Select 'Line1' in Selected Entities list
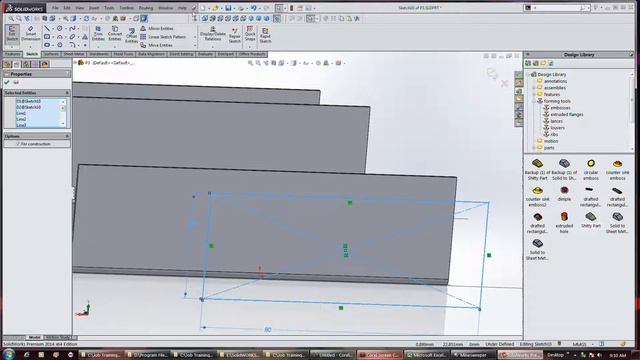 (21, 113)
